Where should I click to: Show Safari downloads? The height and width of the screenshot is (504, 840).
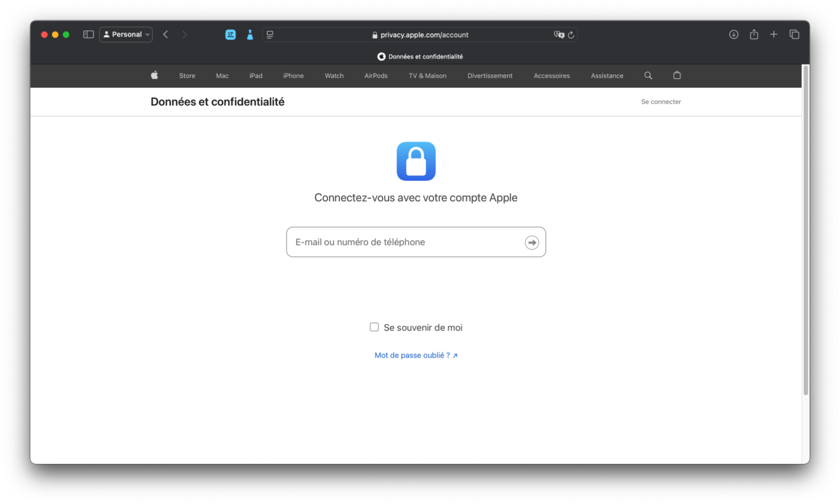(x=734, y=35)
